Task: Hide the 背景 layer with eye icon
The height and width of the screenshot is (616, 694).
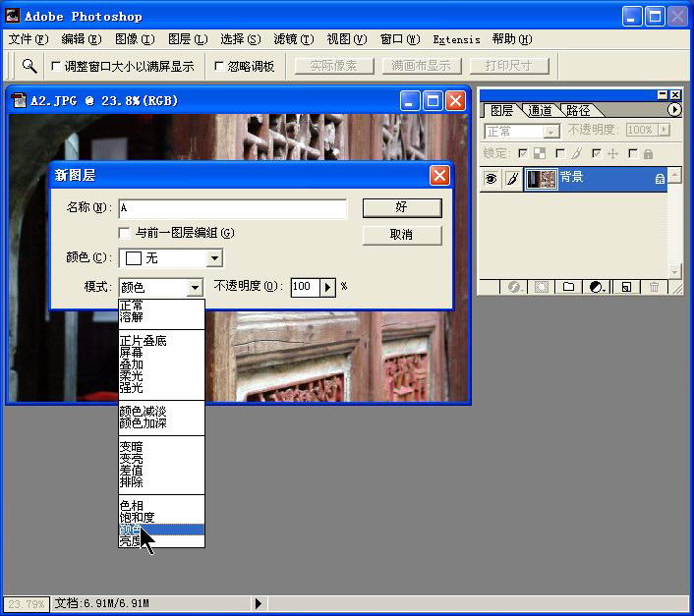Action: 490,179
